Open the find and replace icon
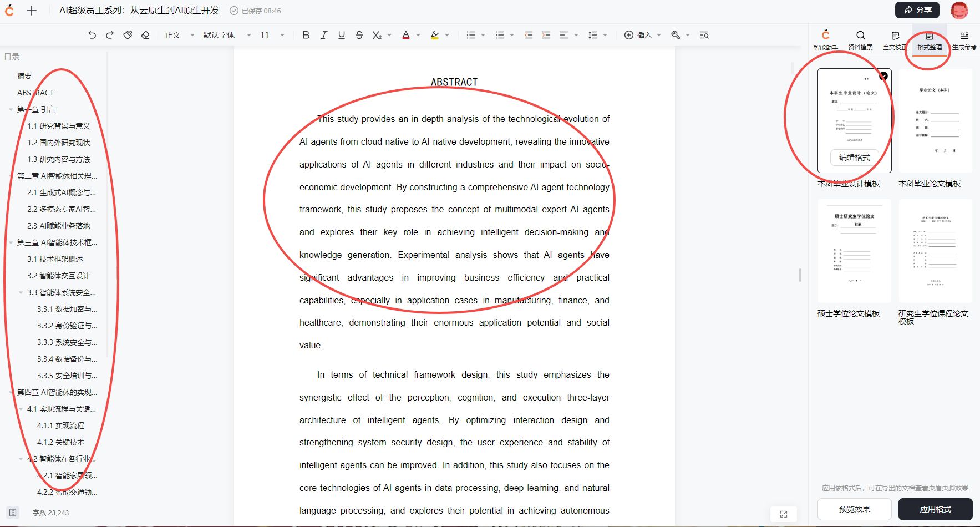 click(x=704, y=35)
